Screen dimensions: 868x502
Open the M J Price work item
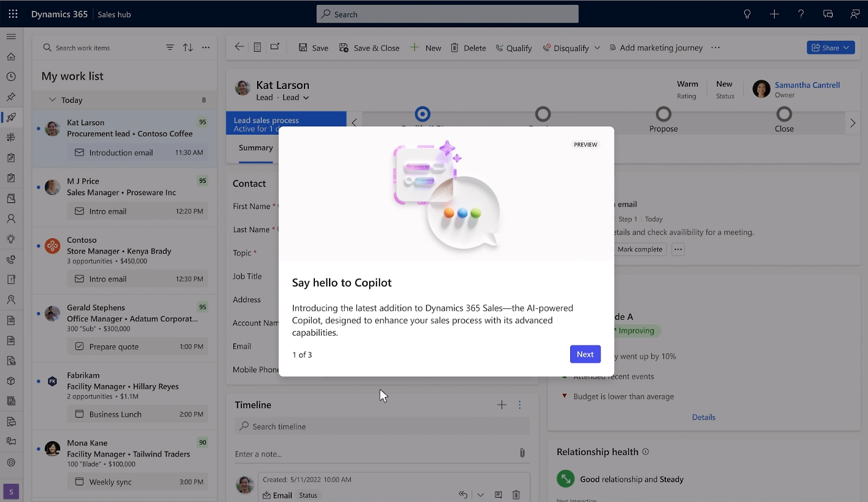tap(125, 198)
